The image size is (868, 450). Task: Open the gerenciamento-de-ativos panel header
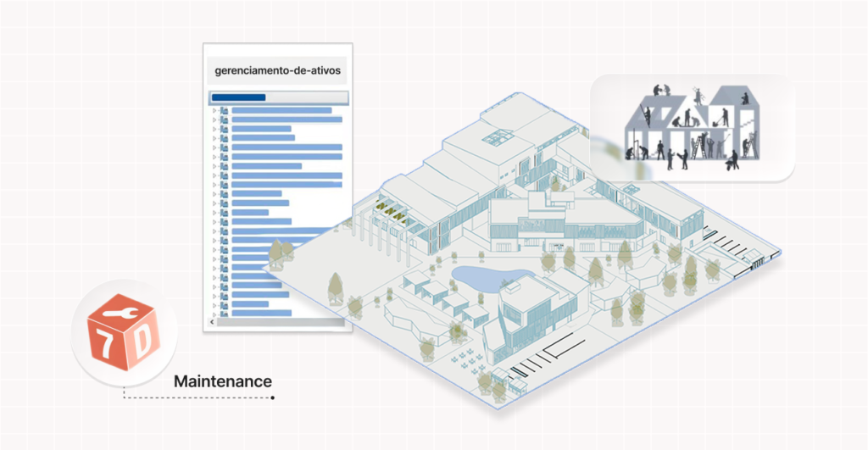tap(277, 70)
